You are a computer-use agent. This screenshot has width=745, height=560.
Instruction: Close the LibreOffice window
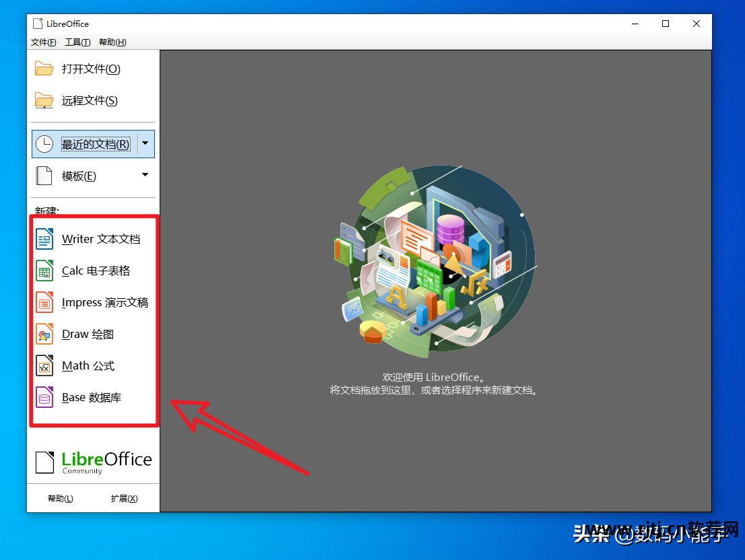[x=697, y=24]
